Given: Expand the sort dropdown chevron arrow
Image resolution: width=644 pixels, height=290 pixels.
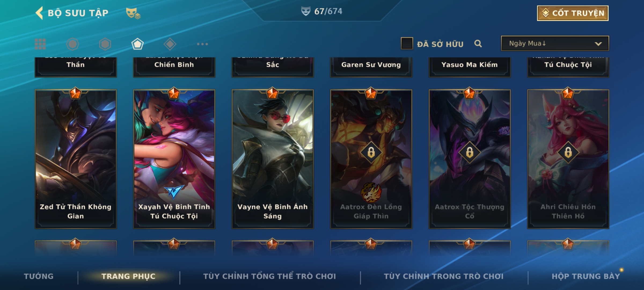Looking at the screenshot, I should point(598,44).
